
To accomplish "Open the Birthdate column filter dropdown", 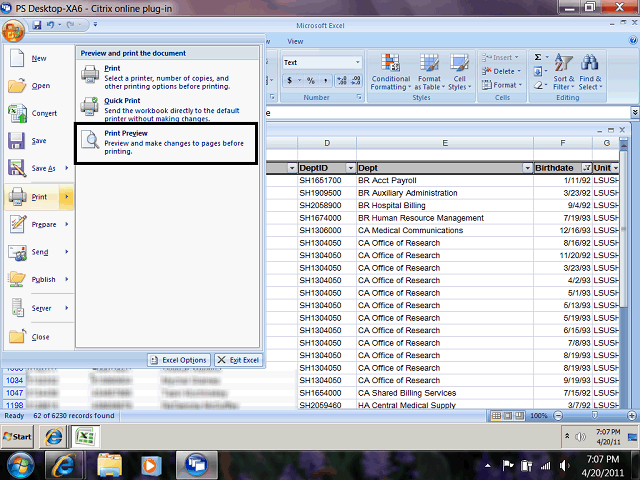I will 583,168.
